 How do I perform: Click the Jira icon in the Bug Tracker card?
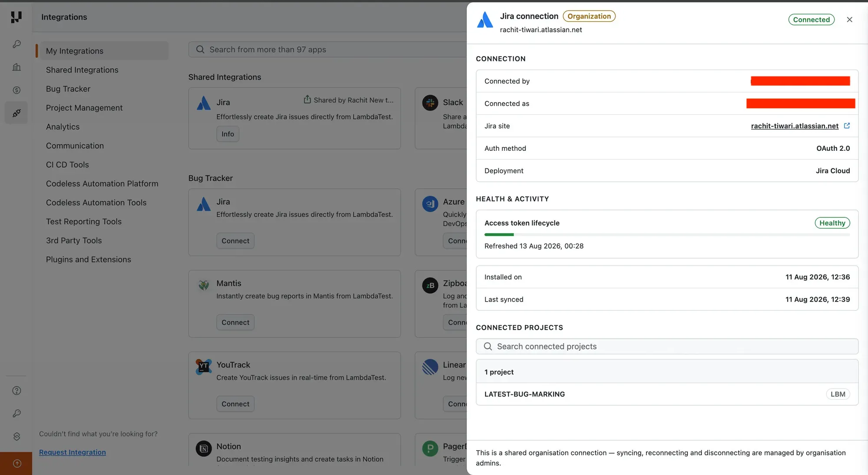click(203, 204)
